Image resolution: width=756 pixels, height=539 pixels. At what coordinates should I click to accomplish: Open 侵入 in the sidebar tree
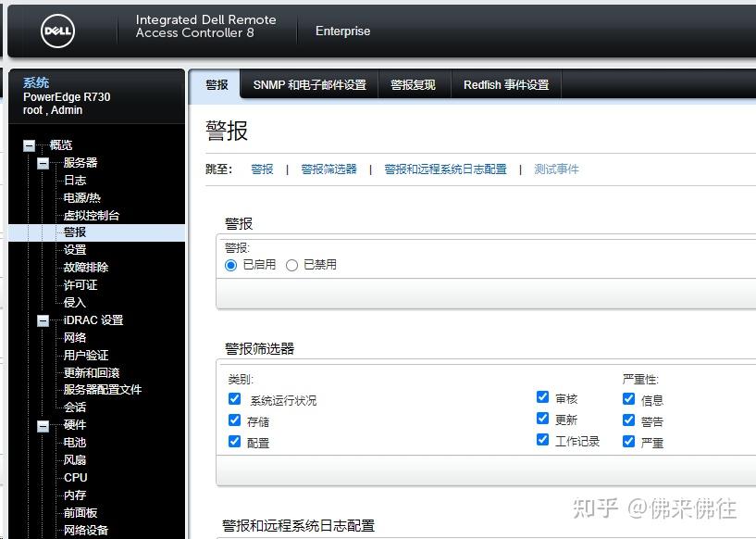coord(75,303)
